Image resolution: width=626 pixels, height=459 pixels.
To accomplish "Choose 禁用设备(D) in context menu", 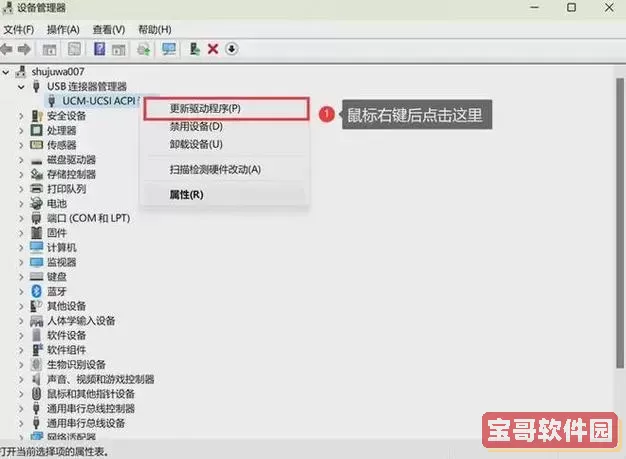I will click(x=196, y=126).
